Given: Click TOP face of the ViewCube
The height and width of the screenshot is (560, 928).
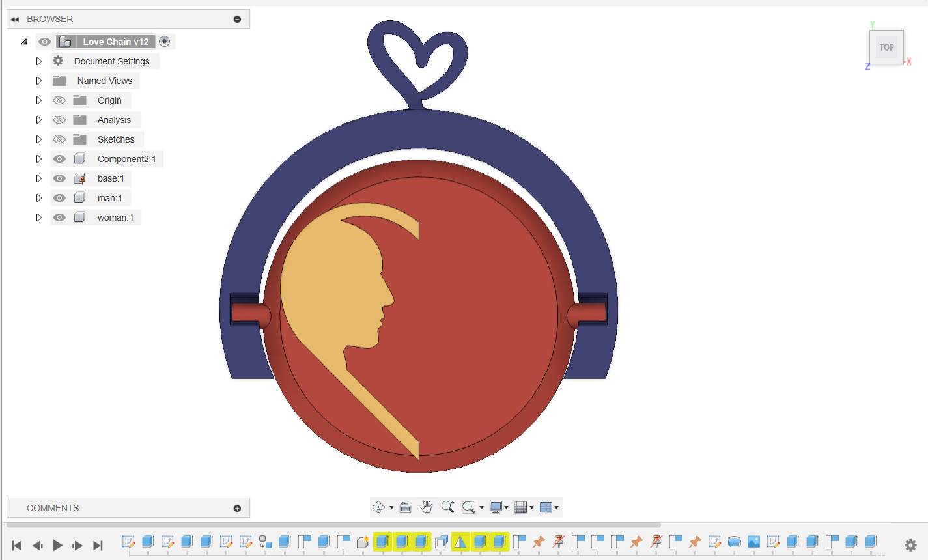Looking at the screenshot, I should [x=886, y=48].
